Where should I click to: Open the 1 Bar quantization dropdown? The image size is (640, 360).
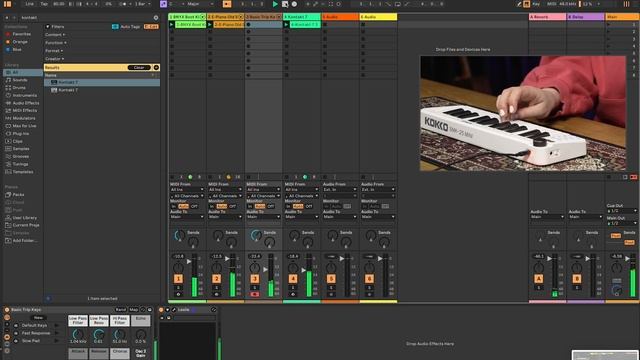click(x=142, y=4)
